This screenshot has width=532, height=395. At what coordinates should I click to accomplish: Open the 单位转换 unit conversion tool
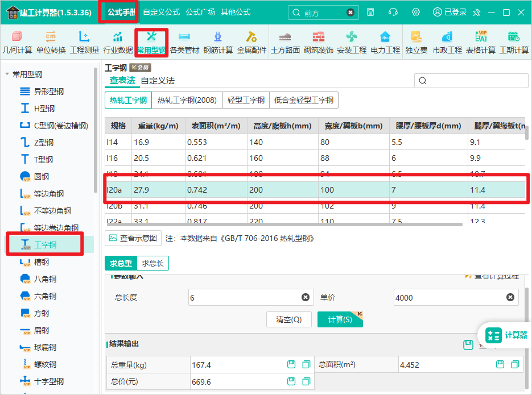(51, 43)
